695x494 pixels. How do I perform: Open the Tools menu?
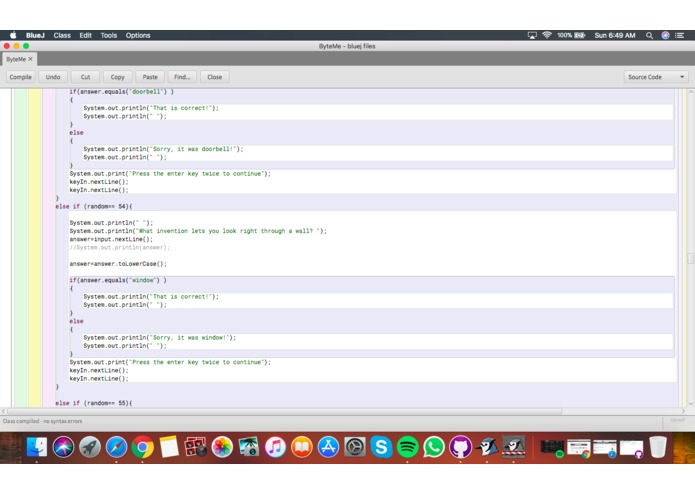[x=109, y=35]
